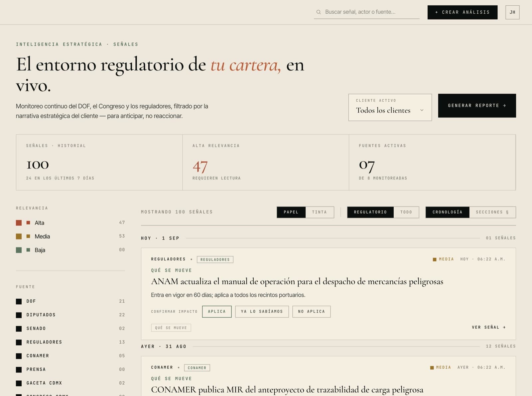Viewport: 532px width, 396px height.
Task: Click the Generar Reporte button
Action: 477,106
